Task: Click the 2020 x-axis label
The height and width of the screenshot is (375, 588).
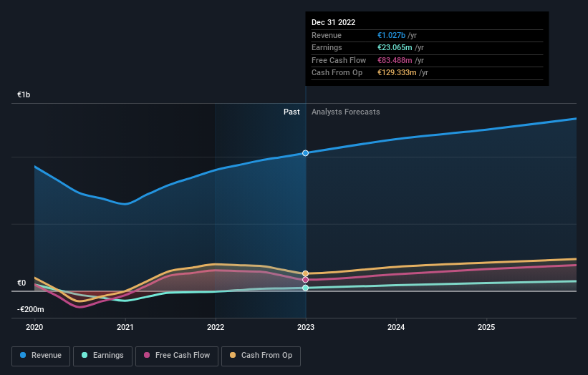Action: (34, 328)
